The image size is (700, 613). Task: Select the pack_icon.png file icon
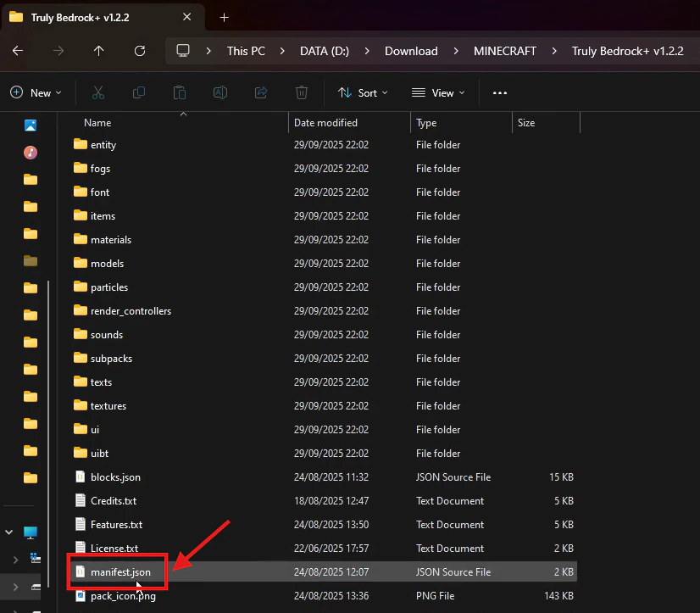(x=81, y=595)
